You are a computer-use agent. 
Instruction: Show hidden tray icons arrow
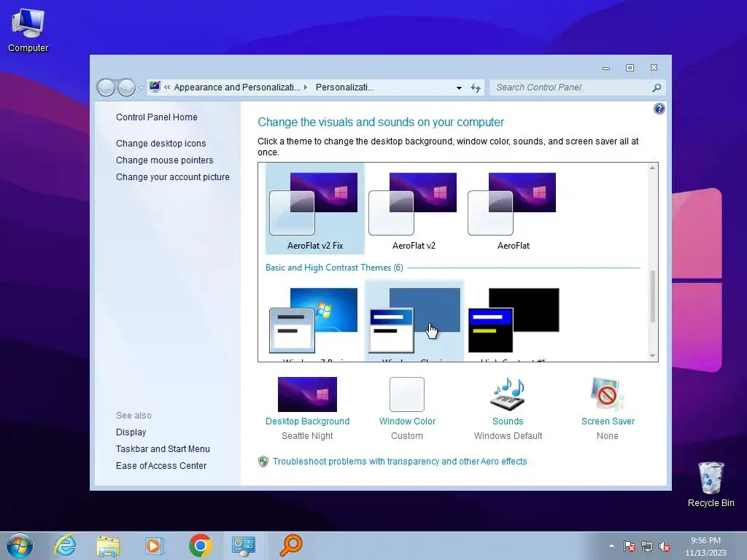pos(611,545)
